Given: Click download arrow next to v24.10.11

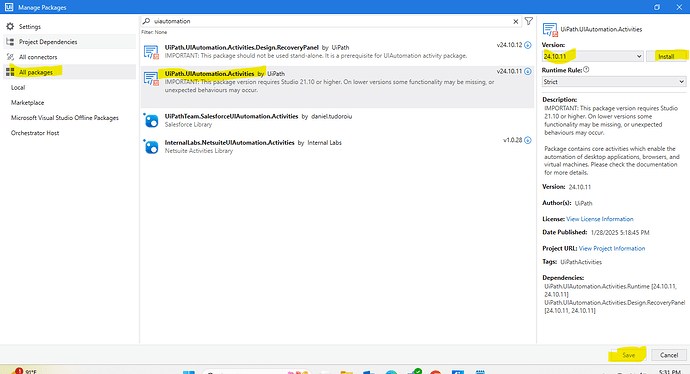Looking at the screenshot, I should coord(528,71).
